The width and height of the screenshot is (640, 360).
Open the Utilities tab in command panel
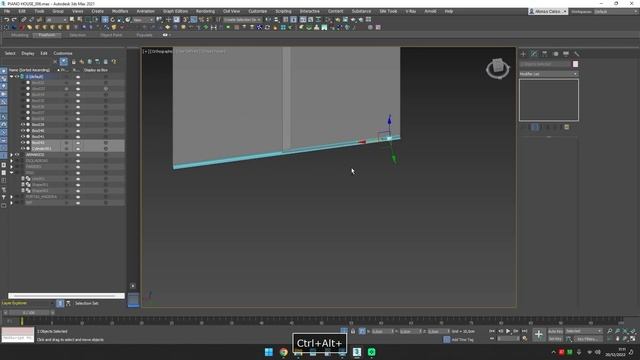(x=576, y=54)
